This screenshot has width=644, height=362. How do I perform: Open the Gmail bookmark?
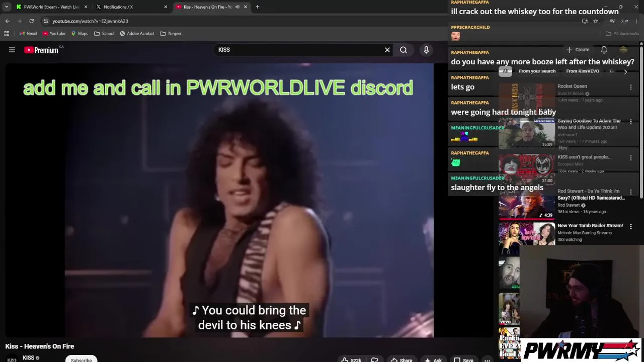click(28, 34)
